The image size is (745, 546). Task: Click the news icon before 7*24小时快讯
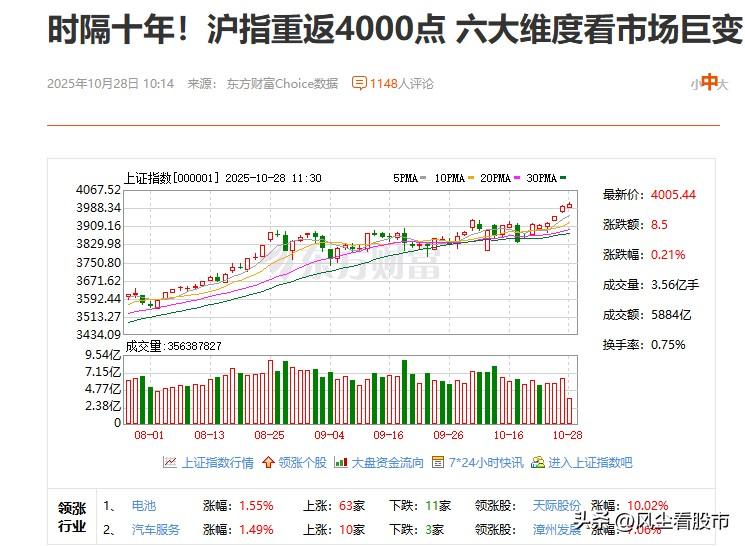pyautogui.click(x=438, y=462)
